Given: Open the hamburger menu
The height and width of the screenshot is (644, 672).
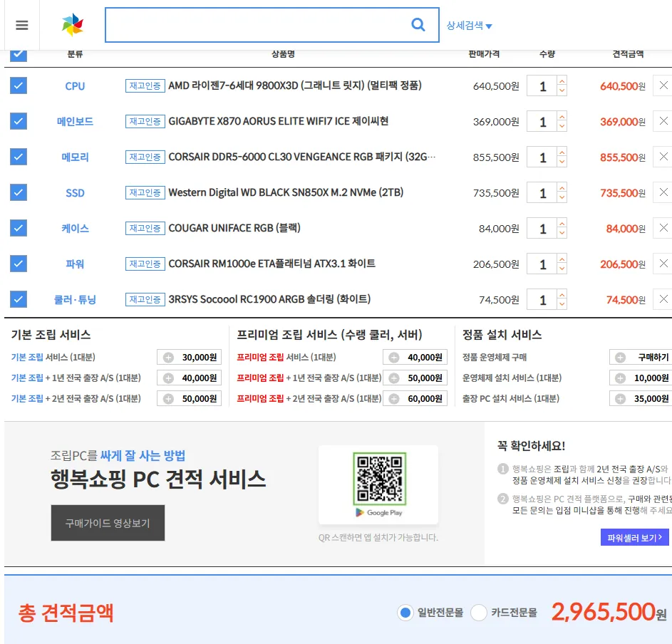Looking at the screenshot, I should point(22,25).
